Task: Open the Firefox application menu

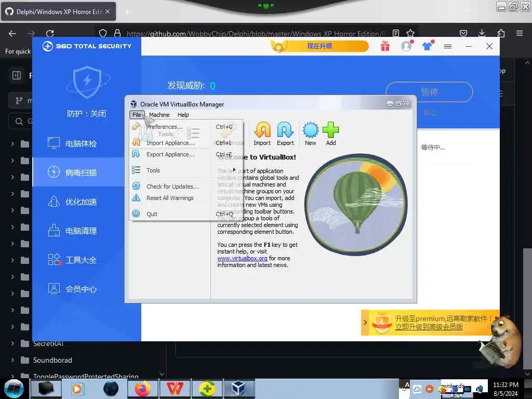Action: pos(520,33)
